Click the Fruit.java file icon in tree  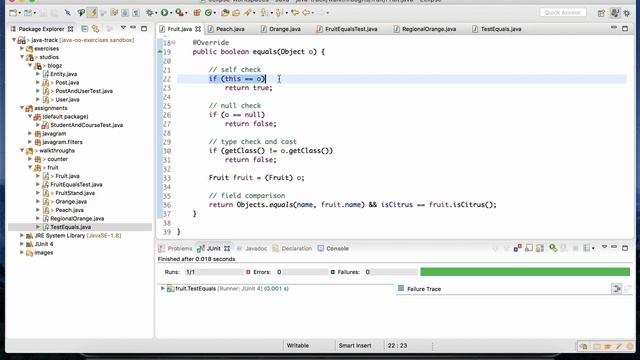click(46, 176)
